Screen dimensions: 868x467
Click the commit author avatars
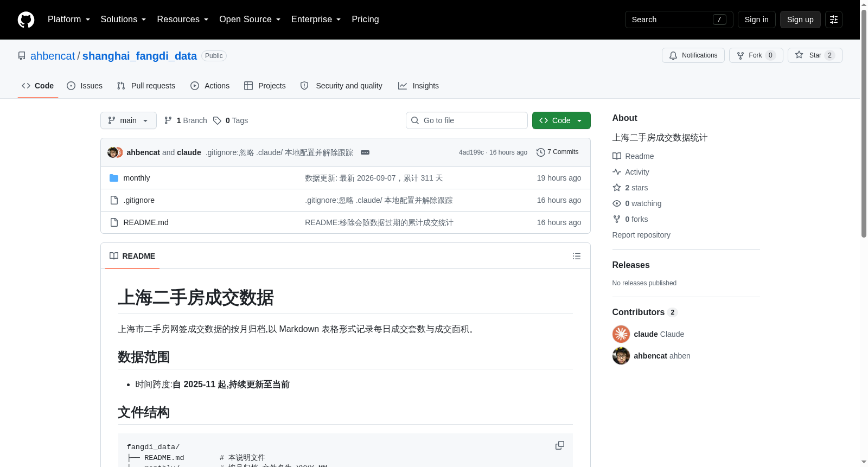[x=115, y=152]
